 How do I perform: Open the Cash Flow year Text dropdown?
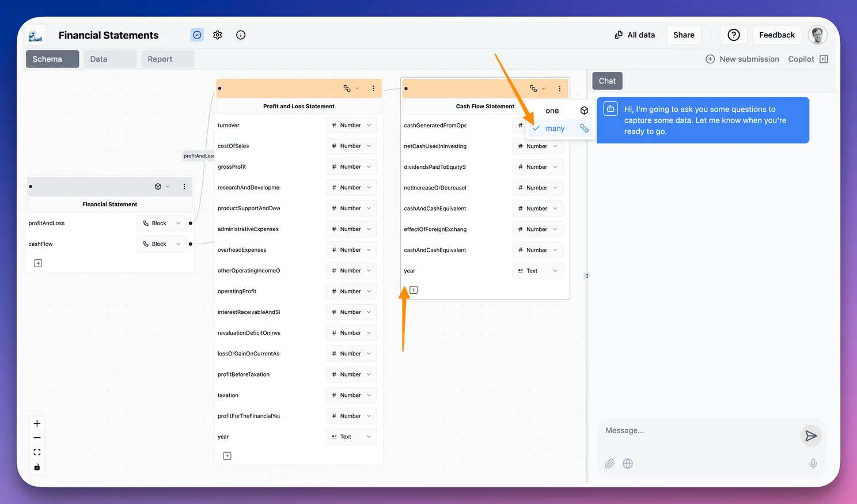[537, 271]
